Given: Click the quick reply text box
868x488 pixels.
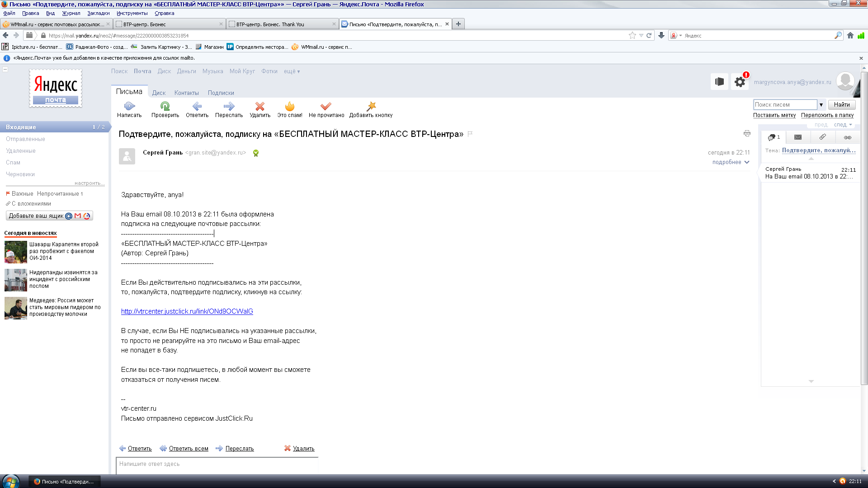Looking at the screenshot, I should [217, 465].
